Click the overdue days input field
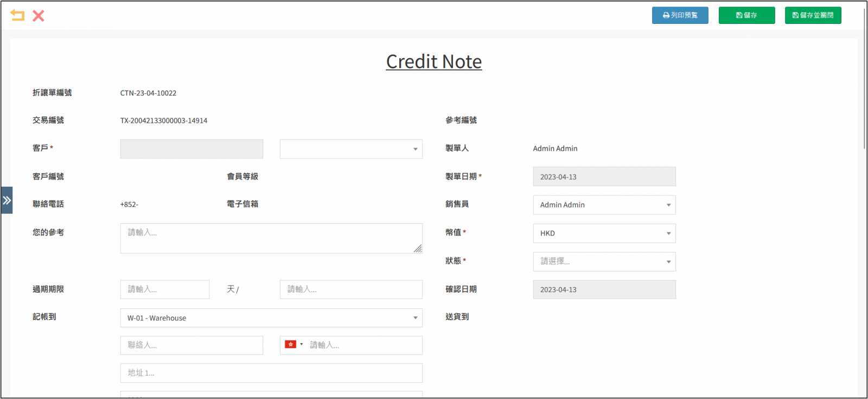This screenshot has width=868, height=399. coord(164,289)
